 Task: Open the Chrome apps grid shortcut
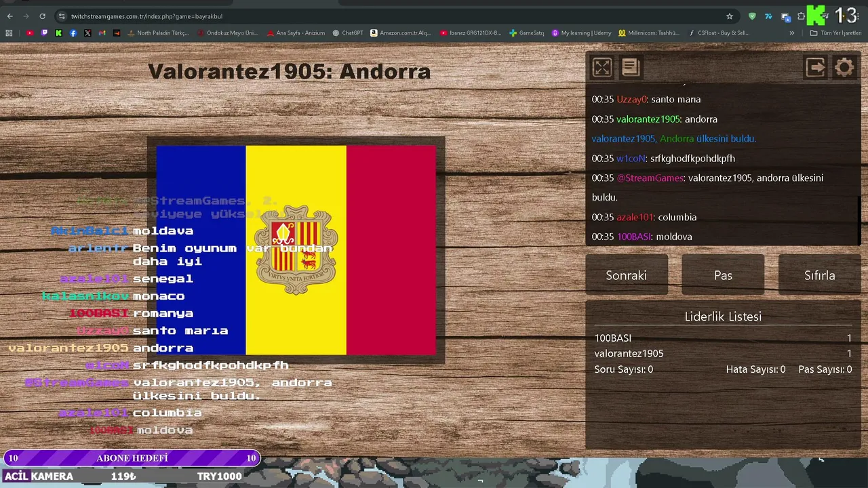tap(9, 33)
